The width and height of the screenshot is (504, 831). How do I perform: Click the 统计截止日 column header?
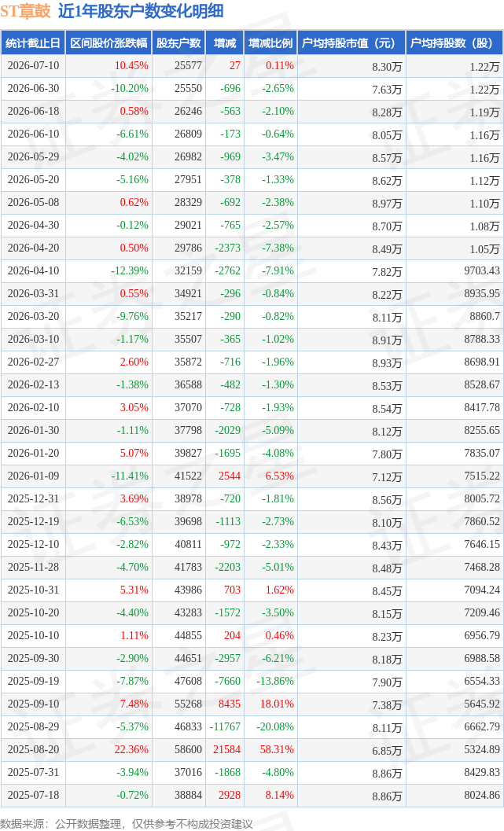point(33,43)
